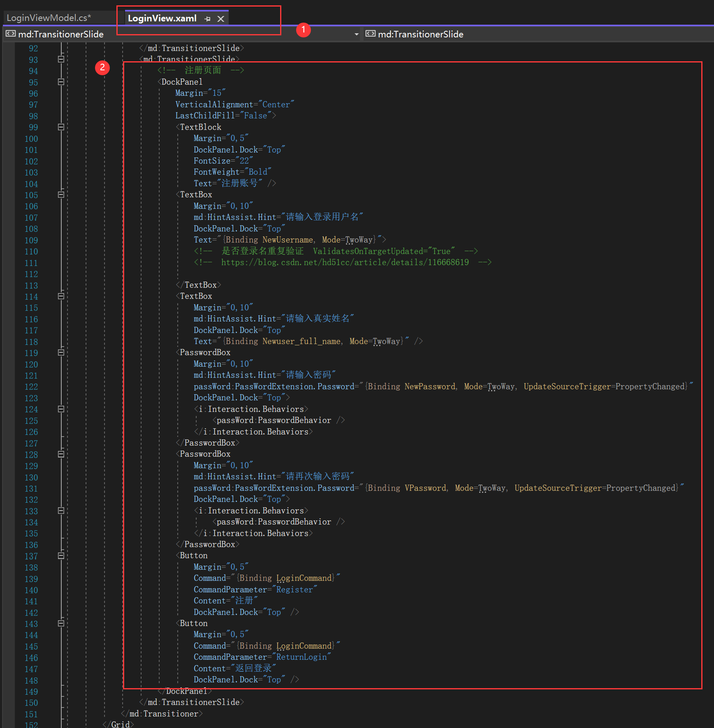Viewport: 714px width, 728px height.
Task: Fold the md:TransitionerSlide at line 93
Action: pos(61,59)
